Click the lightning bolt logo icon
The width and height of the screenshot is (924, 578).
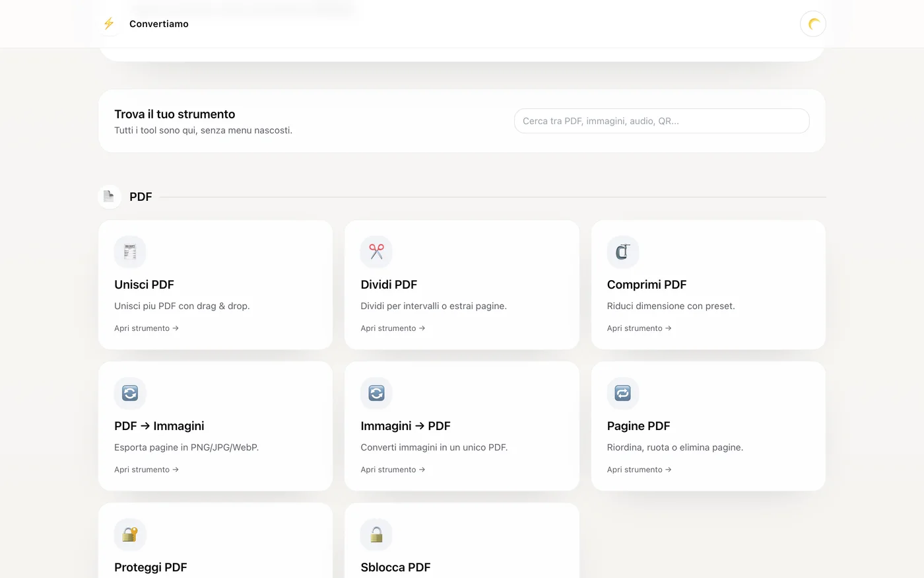click(109, 24)
